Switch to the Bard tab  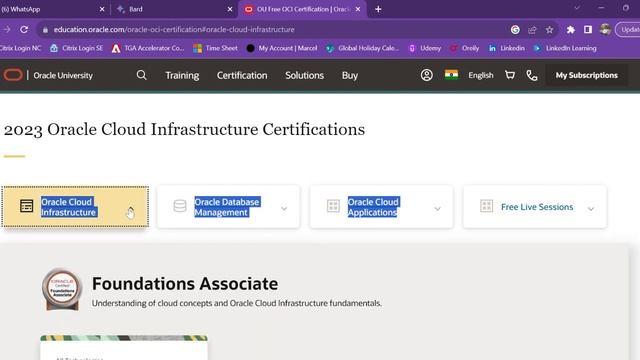click(x=173, y=9)
